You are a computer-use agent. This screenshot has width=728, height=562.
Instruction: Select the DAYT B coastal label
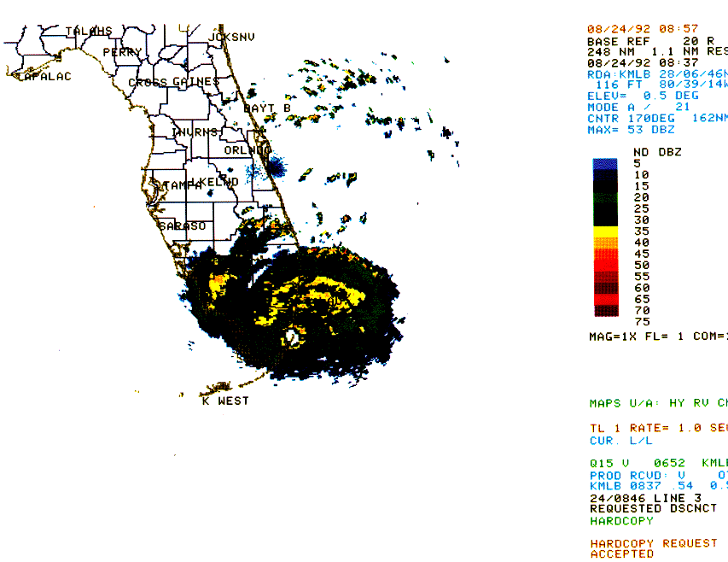267,108
